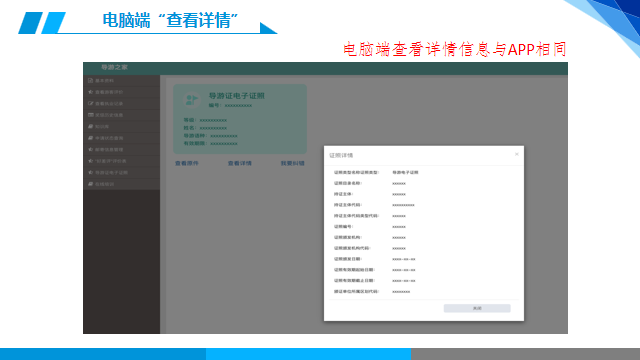Click the 证照类型名称 label in the dialog
640x360 pixels.
pos(356,173)
